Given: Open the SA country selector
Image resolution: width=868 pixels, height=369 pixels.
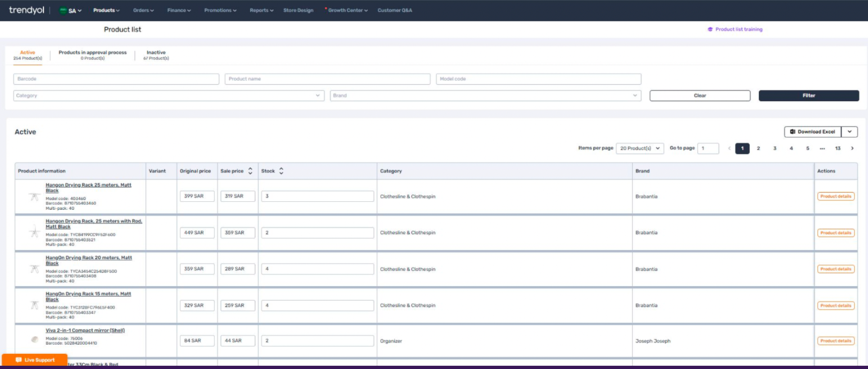Looking at the screenshot, I should 70,11.
